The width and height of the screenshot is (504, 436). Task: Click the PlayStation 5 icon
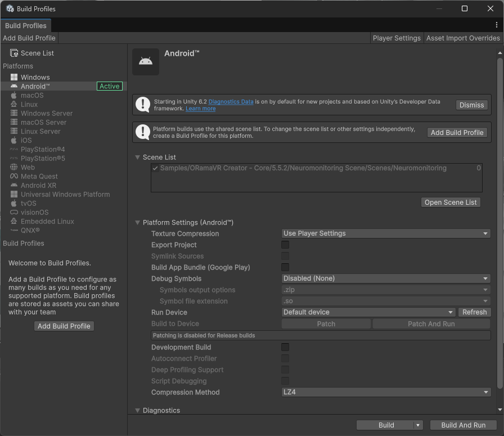click(x=14, y=158)
